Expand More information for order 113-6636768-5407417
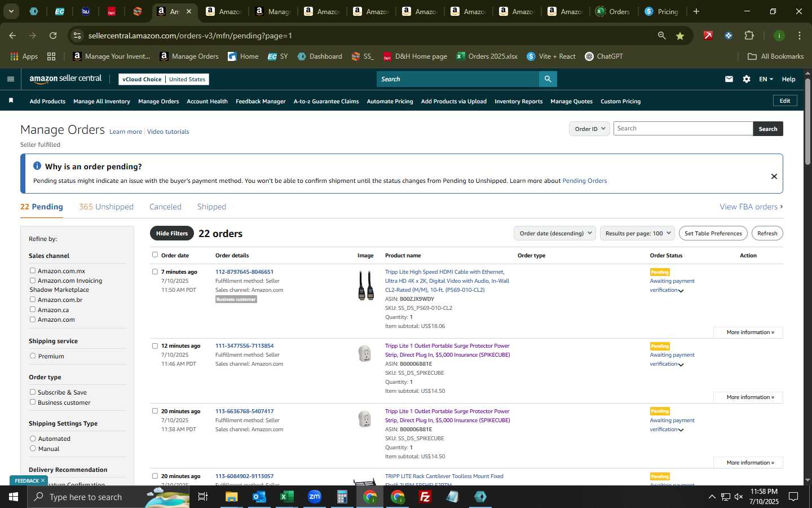Screen dimensions: 812x508 click(748, 463)
